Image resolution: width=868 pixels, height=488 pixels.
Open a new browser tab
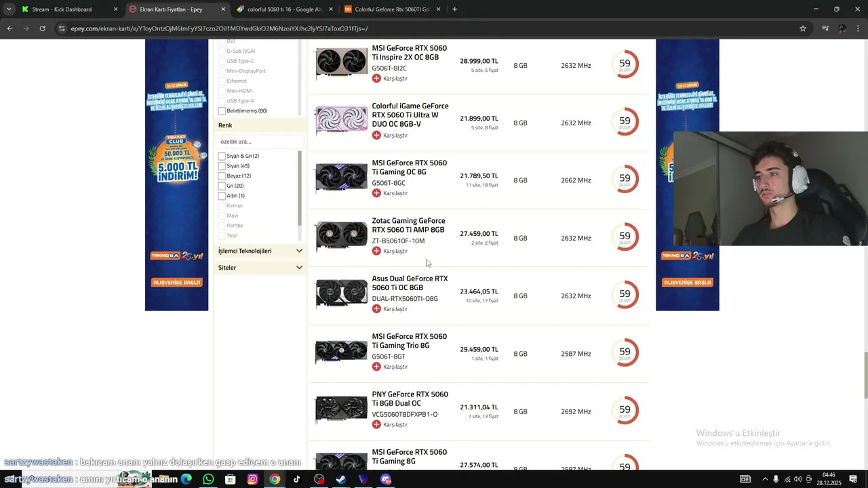tap(454, 9)
